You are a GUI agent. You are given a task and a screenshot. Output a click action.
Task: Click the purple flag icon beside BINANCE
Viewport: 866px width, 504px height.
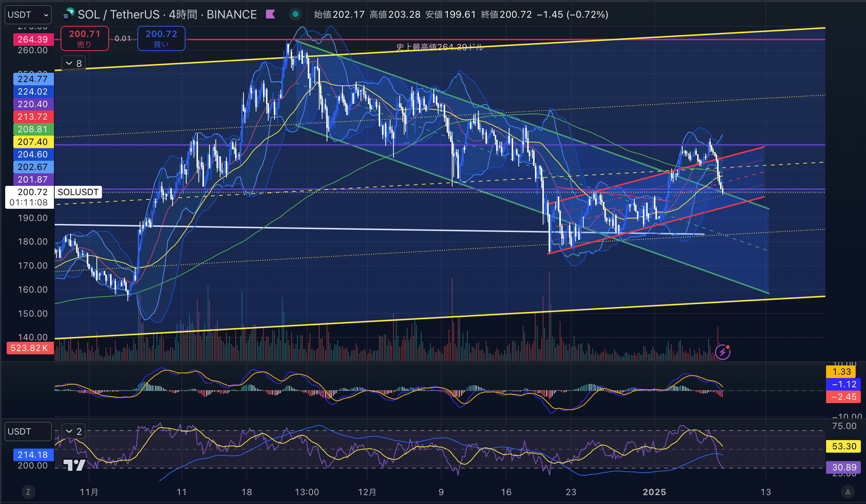tap(270, 14)
